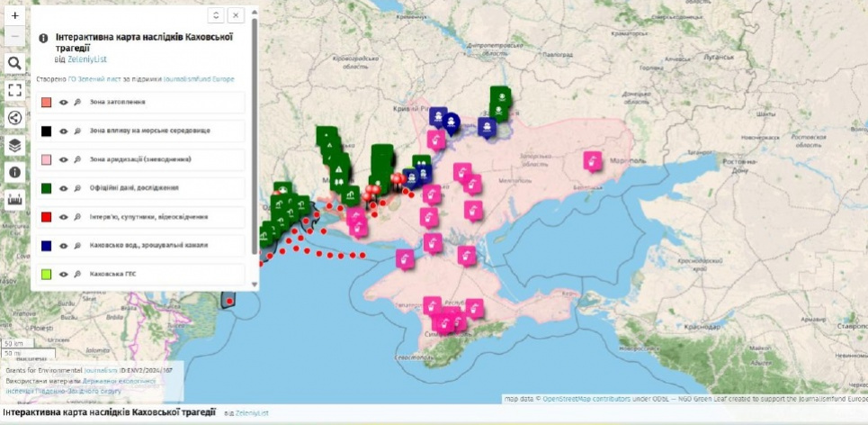
Task: Click the red Інтерв'ю, супутники color swatch
Action: pyautogui.click(x=46, y=218)
